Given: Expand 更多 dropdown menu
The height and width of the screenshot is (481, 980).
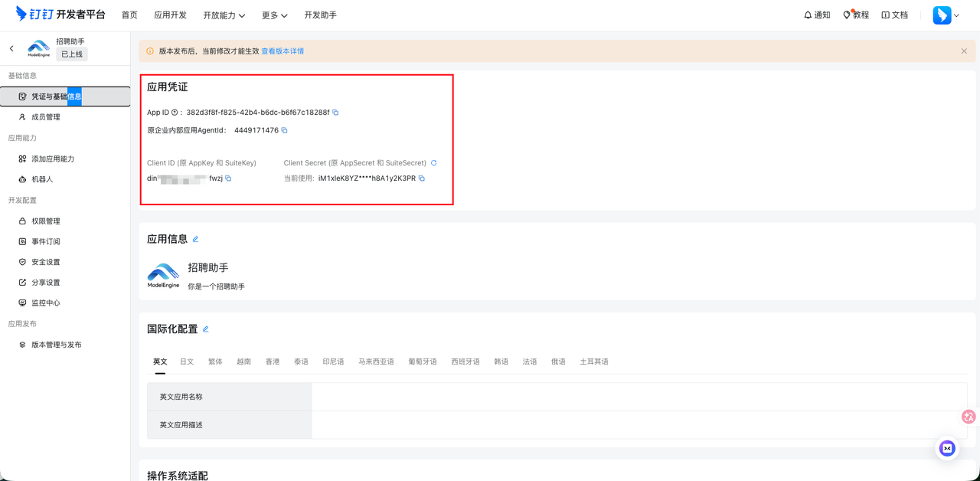Looking at the screenshot, I should (275, 15).
